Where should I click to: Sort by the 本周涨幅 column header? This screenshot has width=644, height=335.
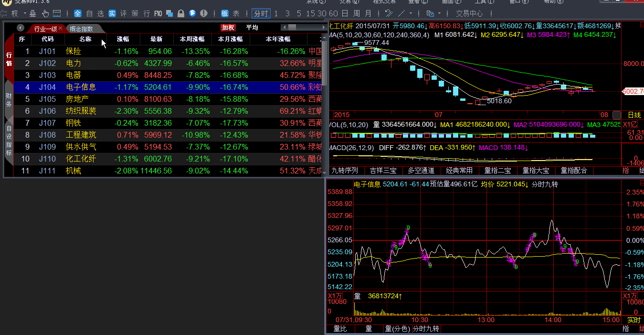tap(192, 39)
